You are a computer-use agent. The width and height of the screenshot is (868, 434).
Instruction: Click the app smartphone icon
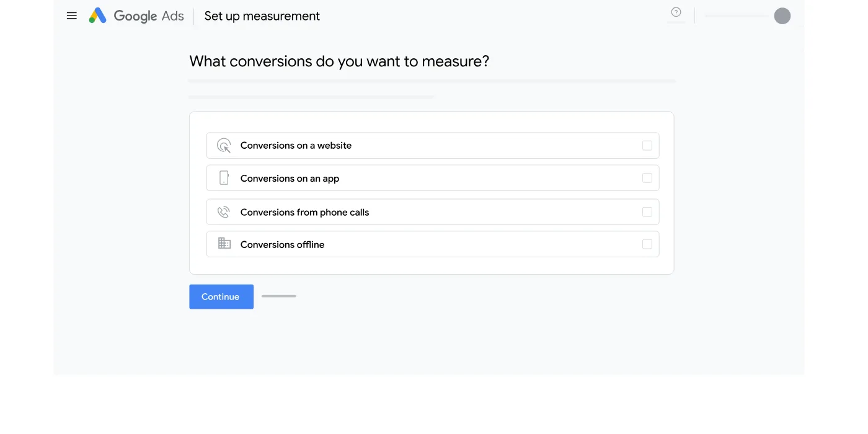pos(224,178)
